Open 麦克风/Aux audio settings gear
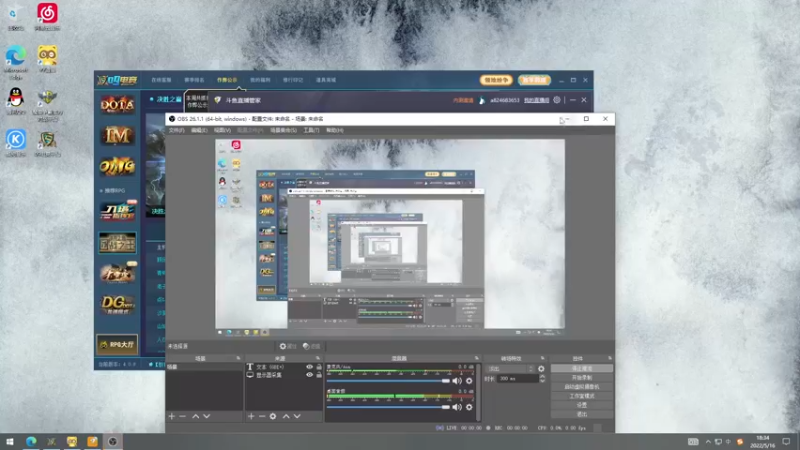Image resolution: width=800 pixels, height=450 pixels. pyautogui.click(x=469, y=381)
